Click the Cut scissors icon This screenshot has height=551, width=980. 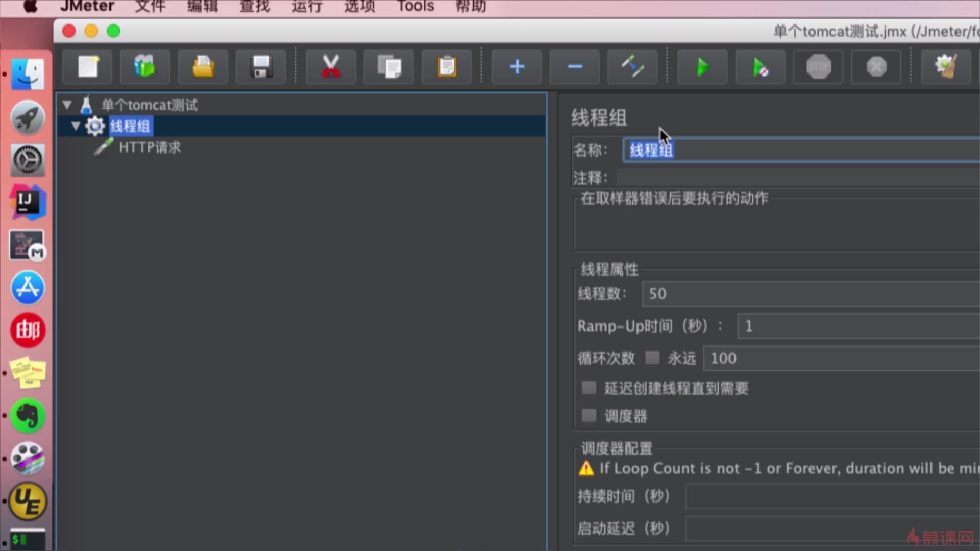331,67
